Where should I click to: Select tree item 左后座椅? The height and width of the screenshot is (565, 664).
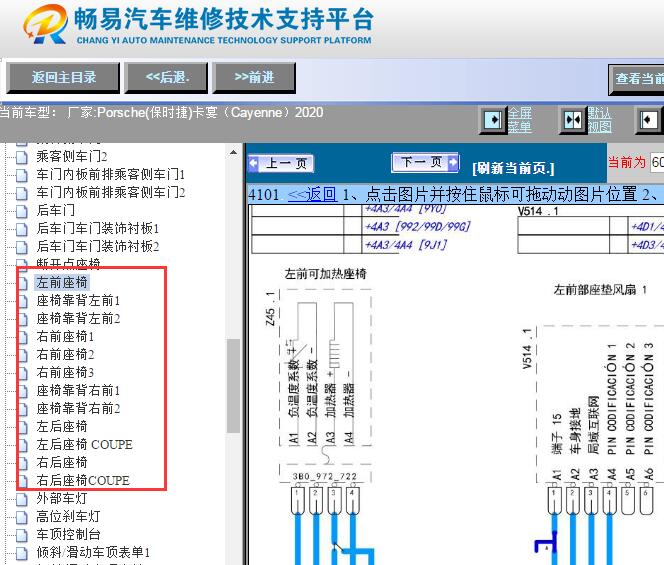click(x=62, y=426)
